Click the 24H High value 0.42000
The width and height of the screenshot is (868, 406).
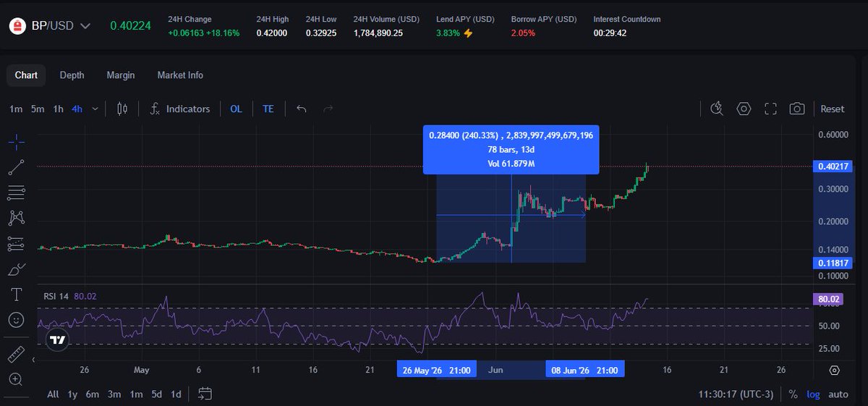point(272,33)
